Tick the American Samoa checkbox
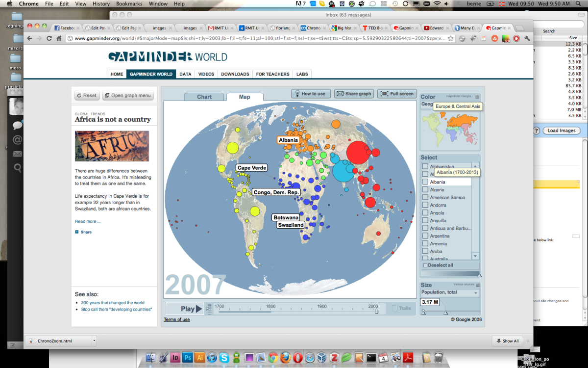The width and height of the screenshot is (588, 368). pos(425,197)
